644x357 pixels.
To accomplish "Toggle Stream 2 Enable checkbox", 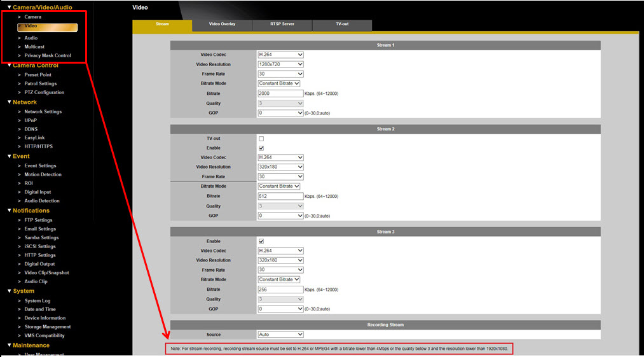I will click(261, 148).
